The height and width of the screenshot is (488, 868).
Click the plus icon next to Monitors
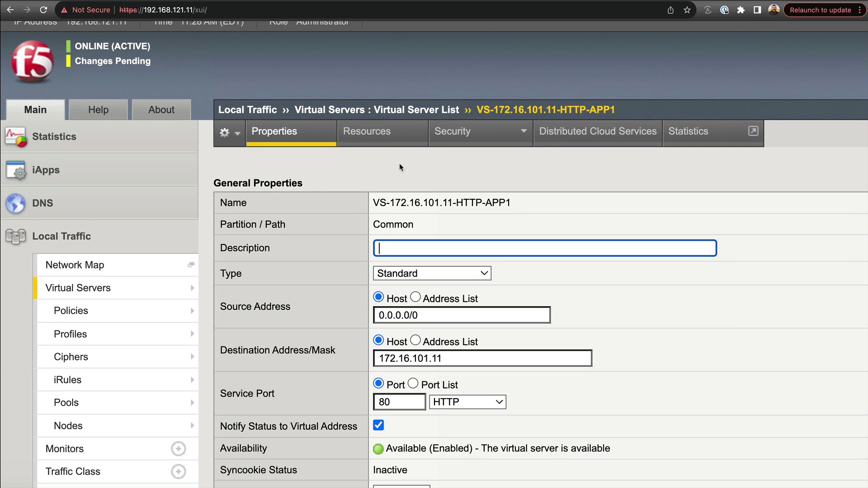point(178,449)
